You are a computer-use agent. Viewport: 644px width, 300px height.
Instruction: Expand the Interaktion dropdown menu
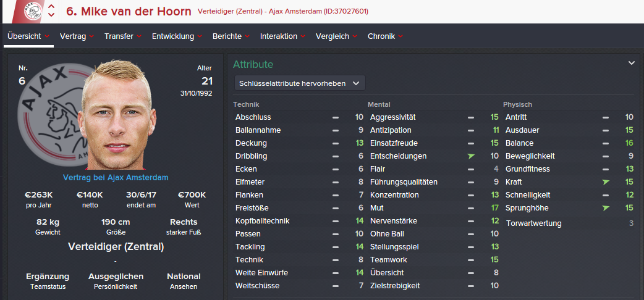(282, 36)
